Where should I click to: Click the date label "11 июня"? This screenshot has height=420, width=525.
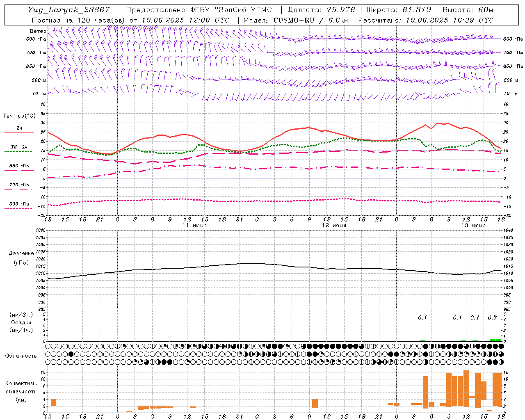194,226
